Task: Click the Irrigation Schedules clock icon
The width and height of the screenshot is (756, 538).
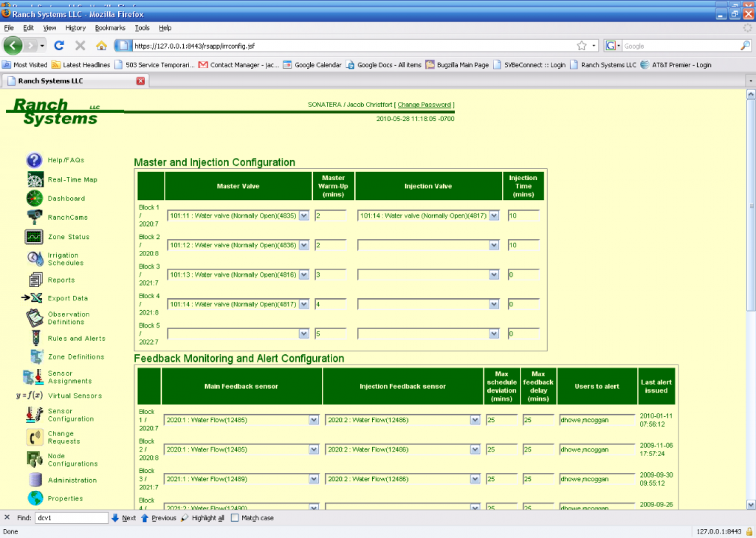Action: coord(35,258)
